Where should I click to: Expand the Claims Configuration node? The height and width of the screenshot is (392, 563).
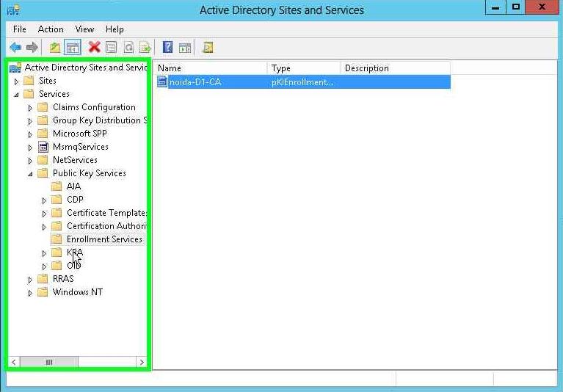pos(30,108)
